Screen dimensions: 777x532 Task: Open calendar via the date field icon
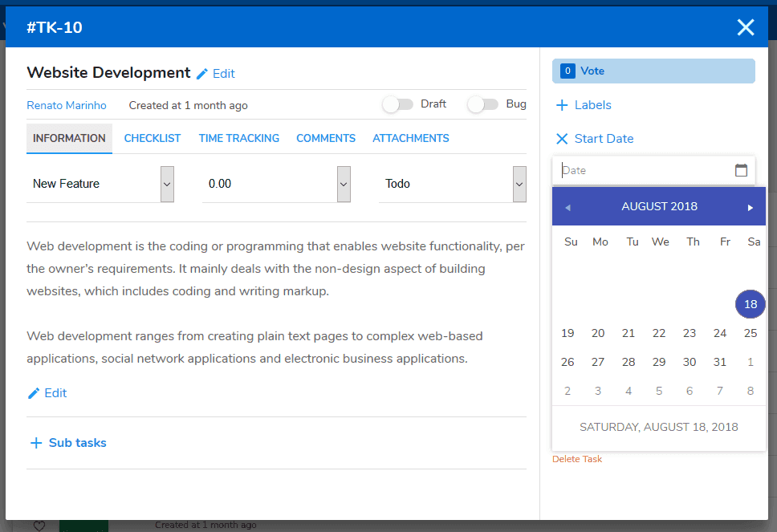pos(741,170)
